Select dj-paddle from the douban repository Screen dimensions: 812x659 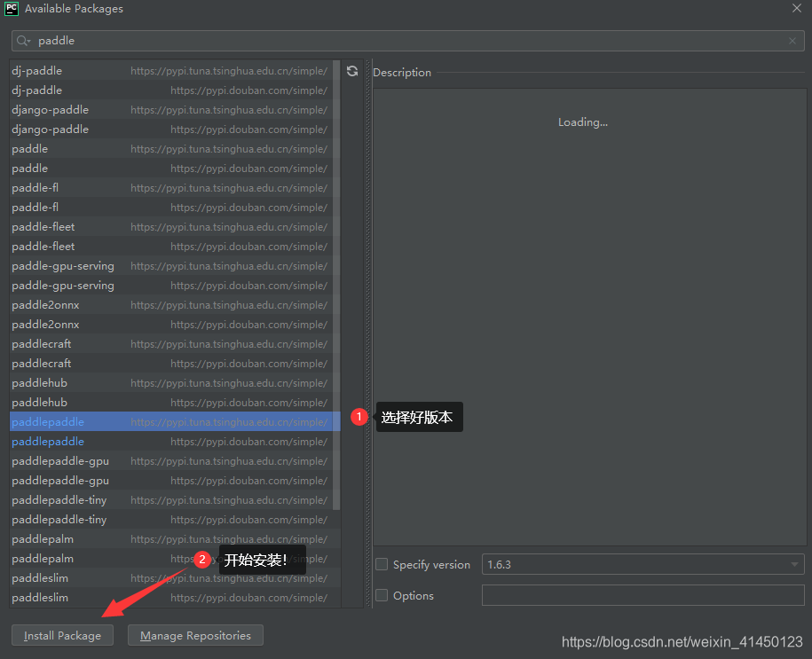coord(171,90)
